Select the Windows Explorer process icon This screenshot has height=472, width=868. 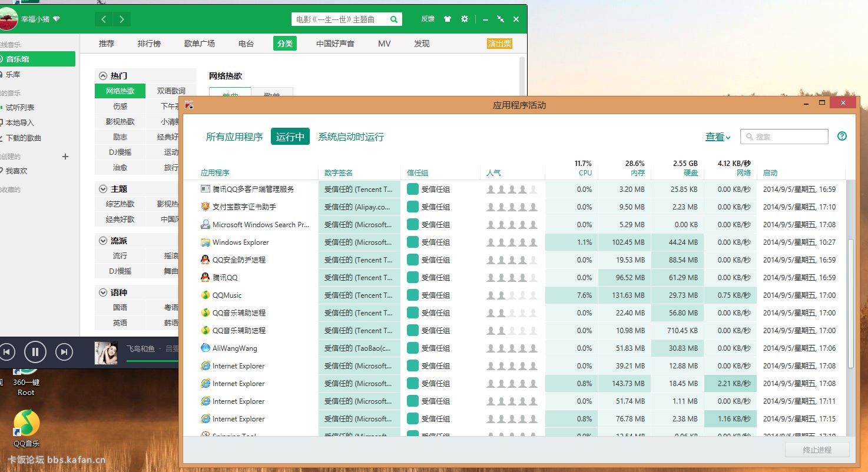coord(206,242)
